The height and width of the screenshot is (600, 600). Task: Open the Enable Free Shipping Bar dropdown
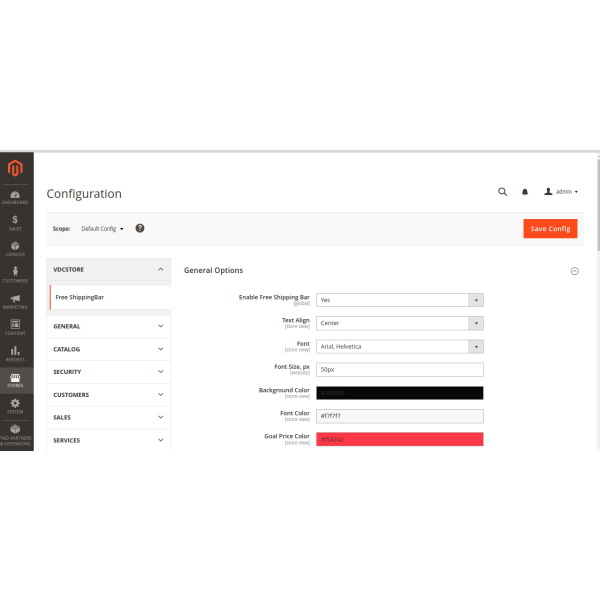[400, 299]
